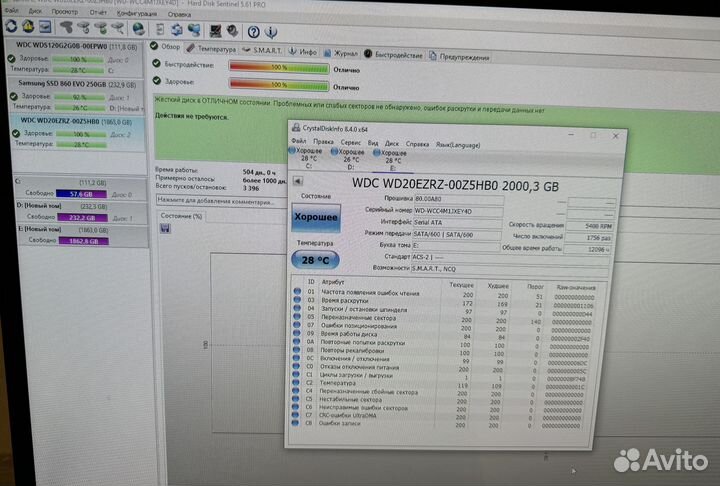The width and height of the screenshot is (720, 486).
Task: Click the CRC-ошибки UltraDMA attribute row
Action: (x=440, y=417)
